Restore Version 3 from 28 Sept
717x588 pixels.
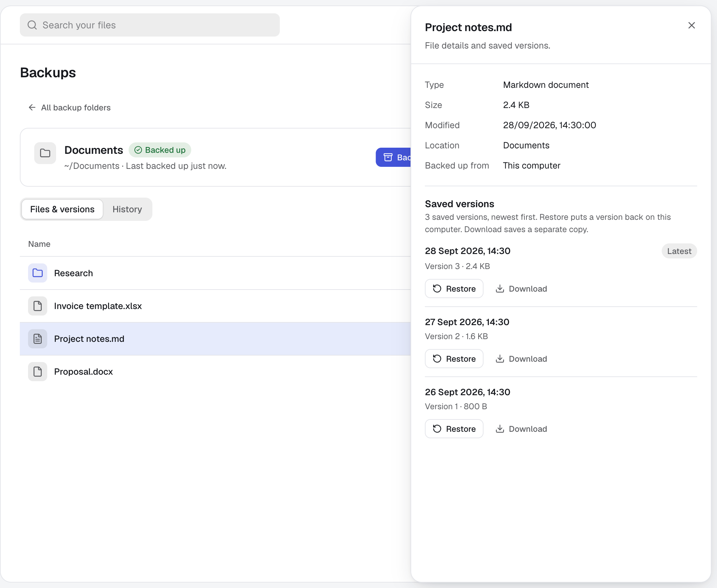[x=454, y=289]
